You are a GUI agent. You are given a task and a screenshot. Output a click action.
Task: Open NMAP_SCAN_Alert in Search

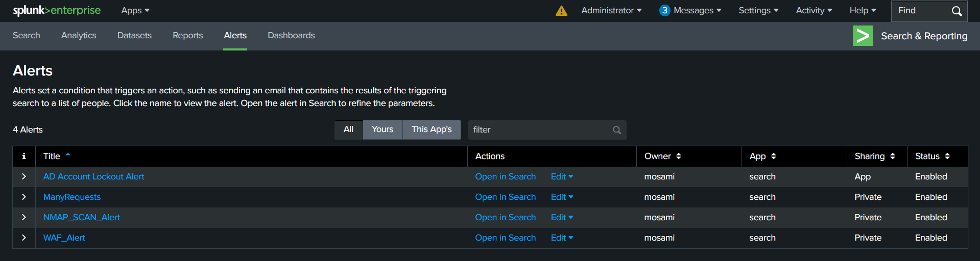pos(506,217)
